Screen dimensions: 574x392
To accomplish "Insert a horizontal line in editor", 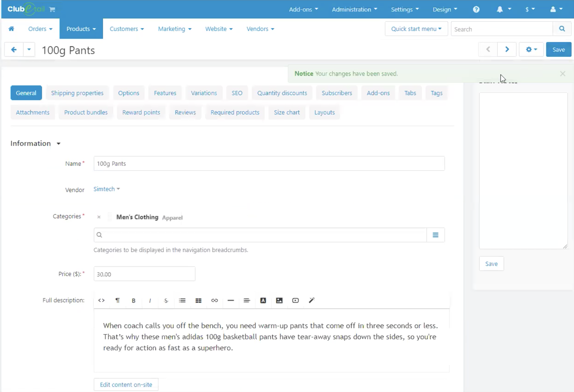I will point(231,300).
